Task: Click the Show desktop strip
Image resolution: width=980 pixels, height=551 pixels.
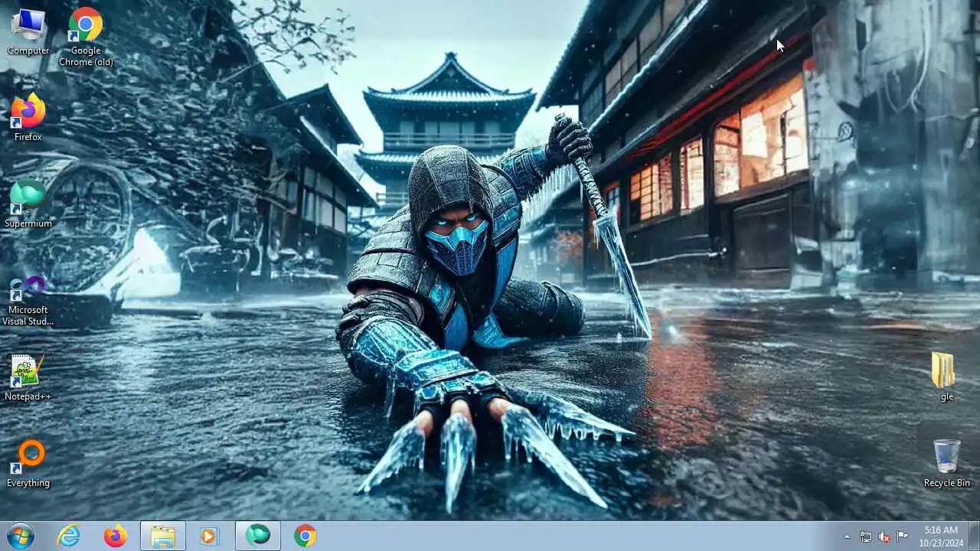Action: tap(974, 536)
